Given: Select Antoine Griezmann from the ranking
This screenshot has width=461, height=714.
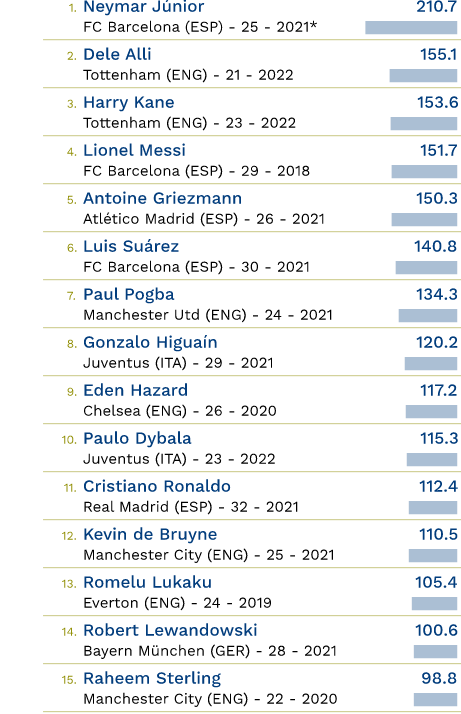Looking at the screenshot, I should pyautogui.click(x=162, y=198).
